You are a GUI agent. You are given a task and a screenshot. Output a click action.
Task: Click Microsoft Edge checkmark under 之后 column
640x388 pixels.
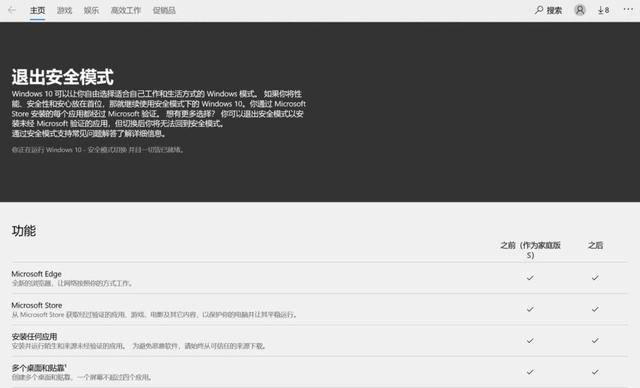pos(595,278)
